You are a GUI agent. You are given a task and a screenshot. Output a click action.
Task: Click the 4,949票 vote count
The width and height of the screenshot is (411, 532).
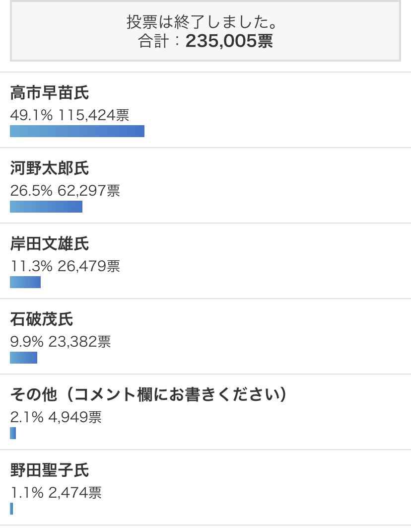click(x=75, y=417)
